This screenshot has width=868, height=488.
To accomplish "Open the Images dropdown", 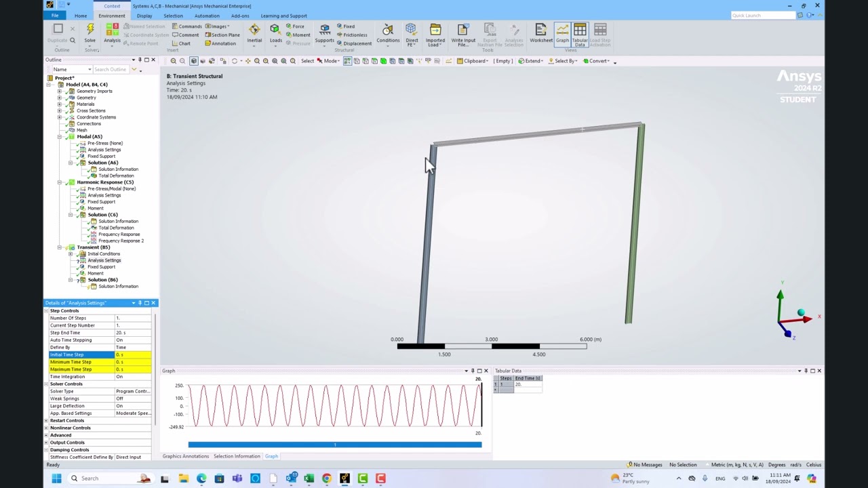I will click(217, 26).
